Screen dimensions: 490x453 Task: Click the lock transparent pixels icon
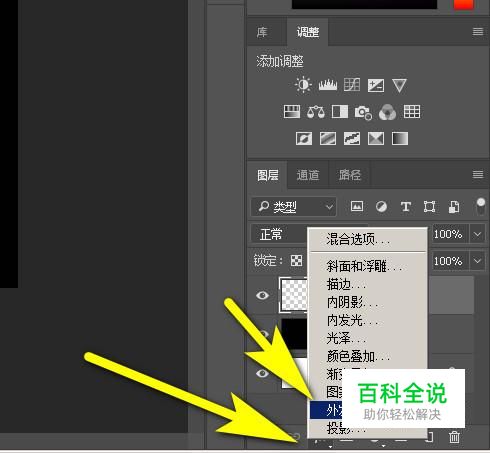[x=296, y=260]
